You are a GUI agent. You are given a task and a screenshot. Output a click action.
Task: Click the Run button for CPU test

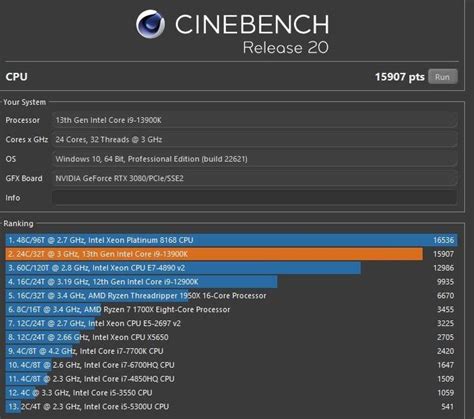point(443,77)
